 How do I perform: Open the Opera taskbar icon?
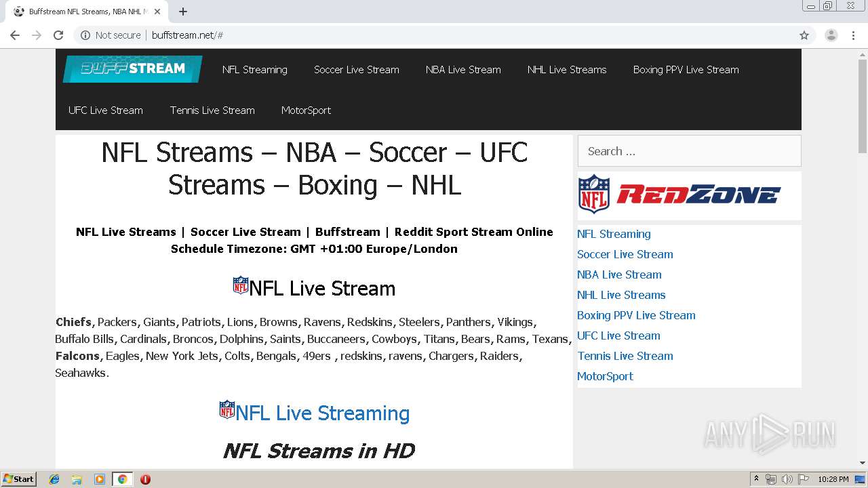coord(145,479)
